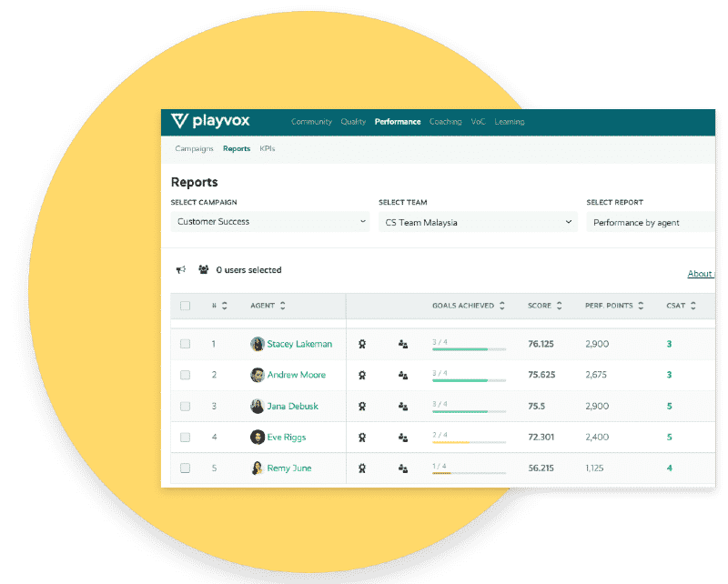Sort by the CSAT column arrows
Screen dimensions: 728x584
click(x=693, y=306)
